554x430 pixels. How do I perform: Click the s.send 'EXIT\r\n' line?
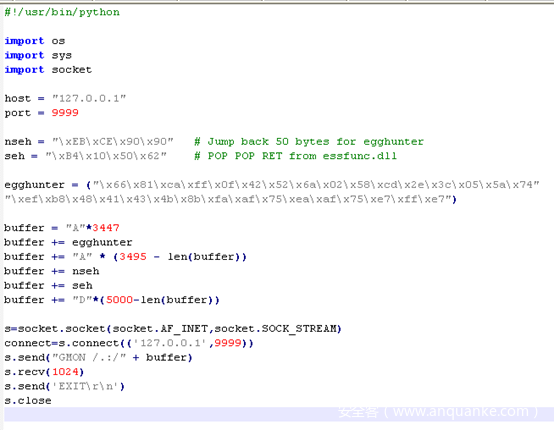65,386
